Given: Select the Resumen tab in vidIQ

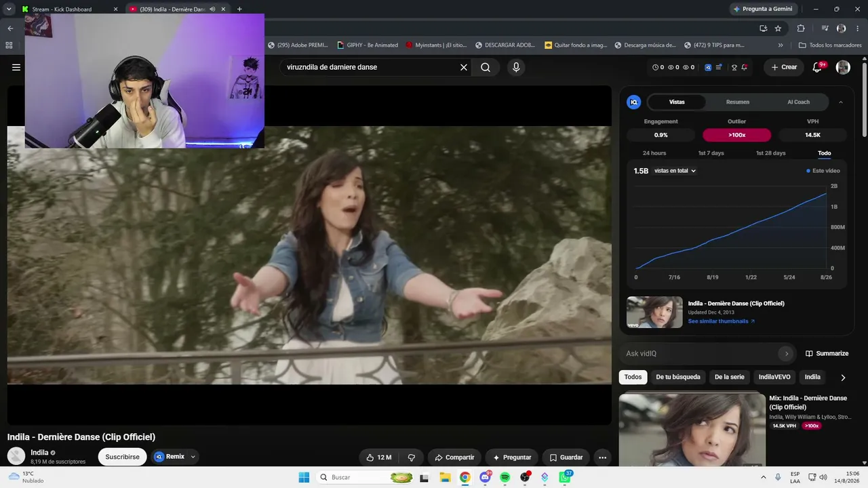Looking at the screenshot, I should (738, 102).
